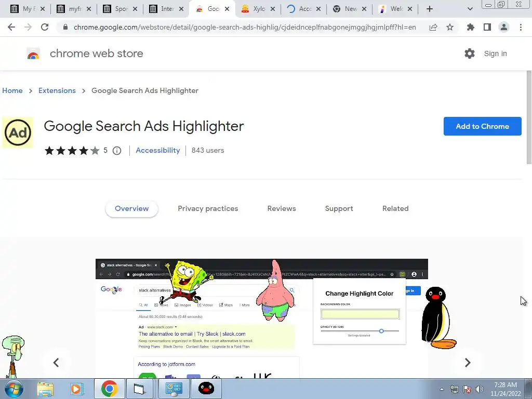The height and width of the screenshot is (399, 532).
Task: Click the Action Center flag tray icon
Action: click(467, 389)
